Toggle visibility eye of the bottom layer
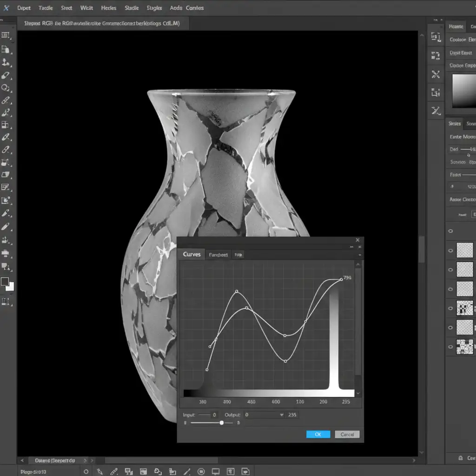 click(450, 346)
